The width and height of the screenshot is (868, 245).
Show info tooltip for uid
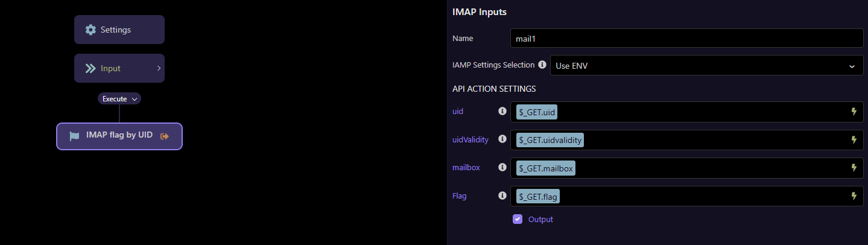coord(502,111)
